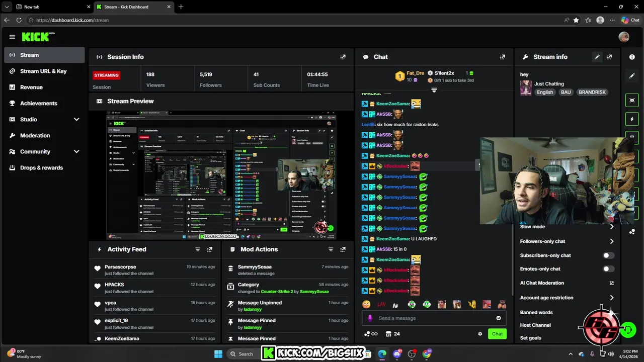644x362 pixels.
Task: Open Copilot Chat in browser toolbar
Action: tap(630, 20)
